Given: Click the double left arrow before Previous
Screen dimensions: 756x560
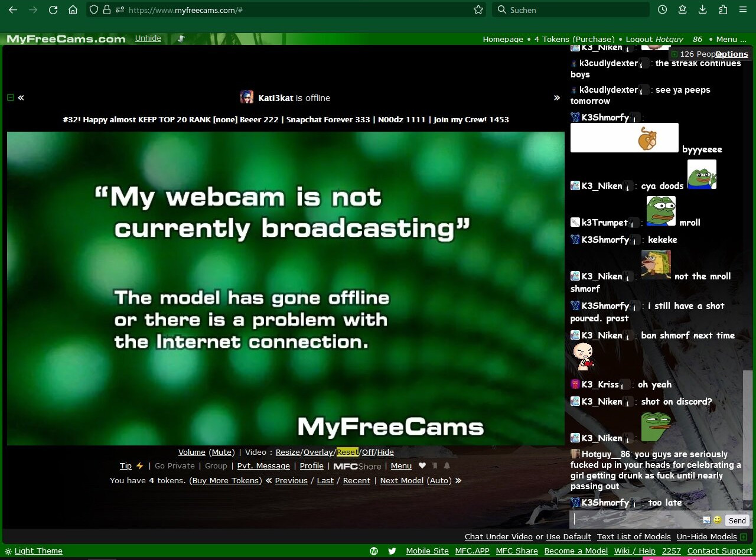Looking at the screenshot, I should [x=269, y=481].
